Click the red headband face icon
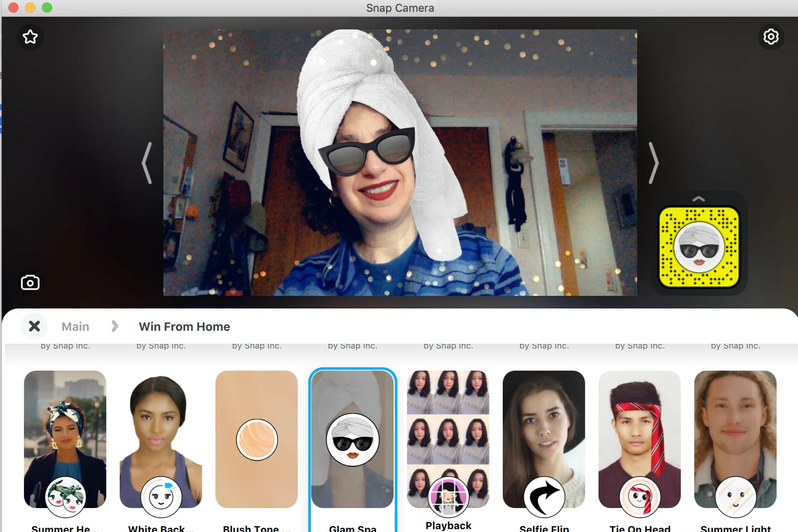This screenshot has height=532, width=798. [x=640, y=497]
